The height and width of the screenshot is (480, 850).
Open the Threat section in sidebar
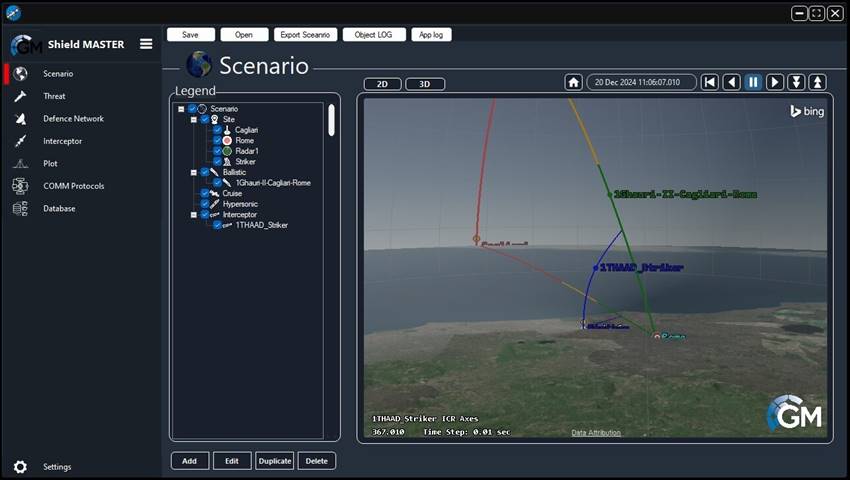point(54,96)
